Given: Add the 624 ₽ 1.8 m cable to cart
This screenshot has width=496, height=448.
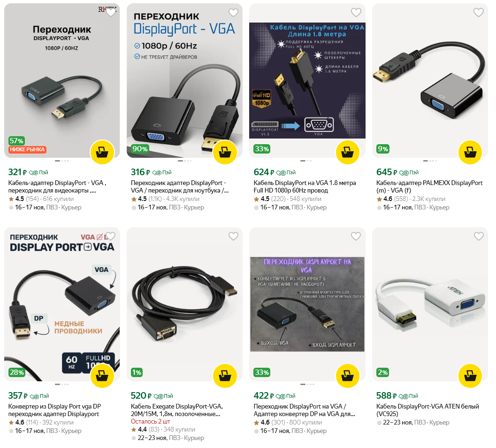Looking at the screenshot, I should click(x=348, y=152).
